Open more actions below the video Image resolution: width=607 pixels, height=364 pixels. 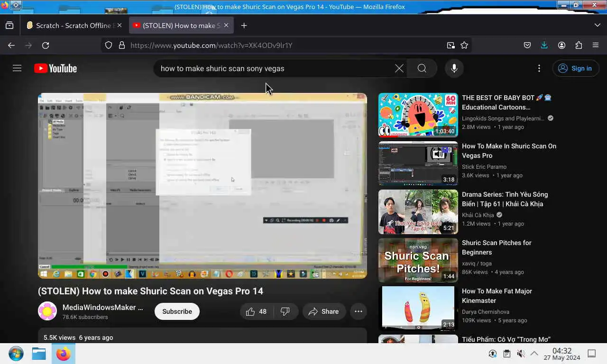(x=359, y=311)
